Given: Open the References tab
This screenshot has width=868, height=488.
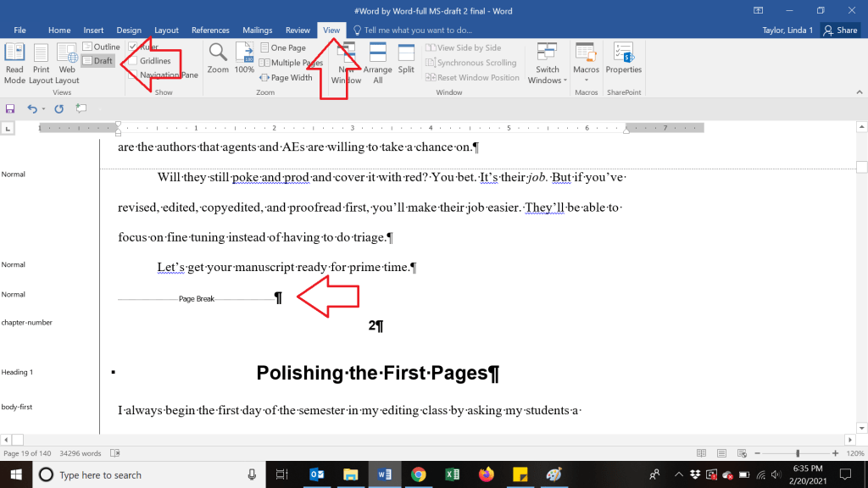Looking at the screenshot, I should click(210, 30).
